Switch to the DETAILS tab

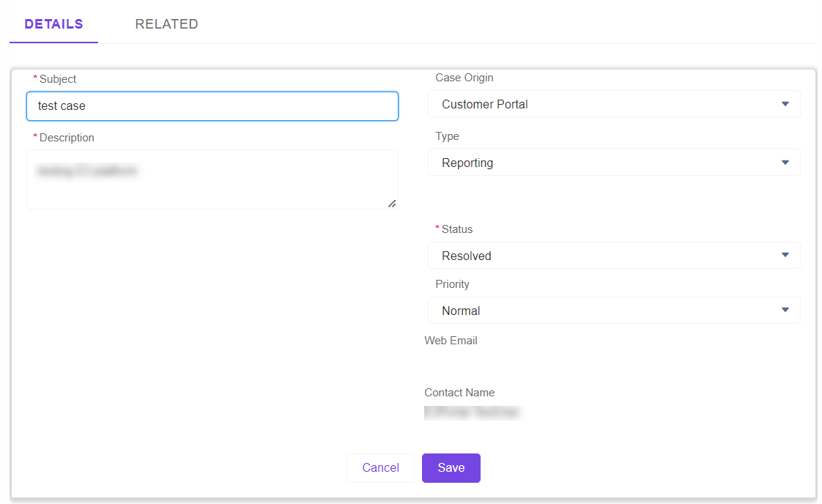(53, 23)
